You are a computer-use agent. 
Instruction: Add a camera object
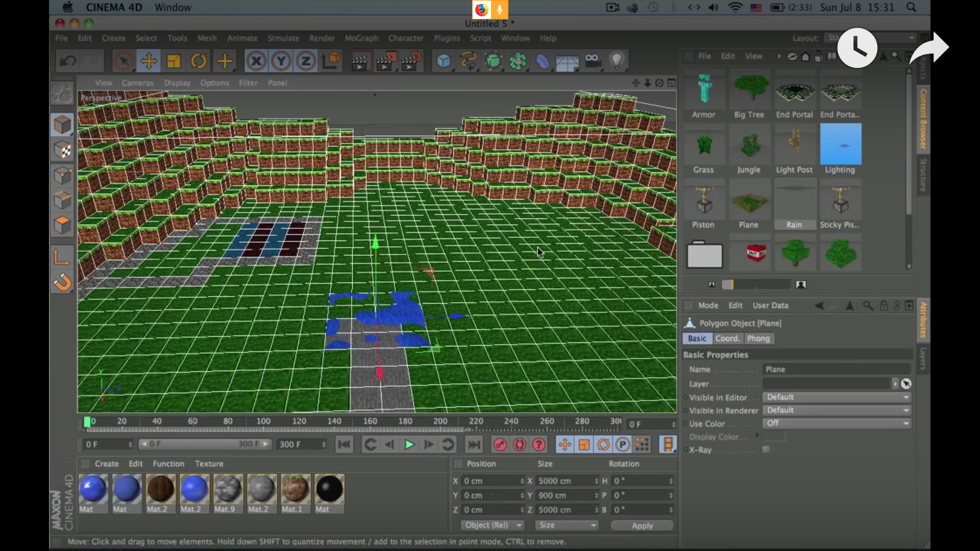click(x=592, y=61)
